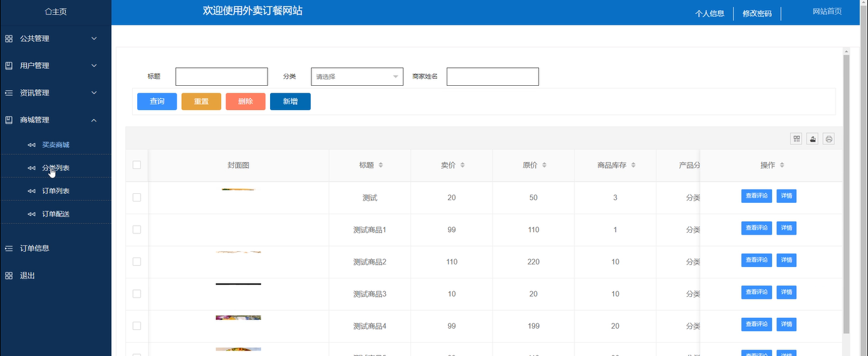Click the export icon in table toolbar
The width and height of the screenshot is (868, 356).
click(x=812, y=139)
